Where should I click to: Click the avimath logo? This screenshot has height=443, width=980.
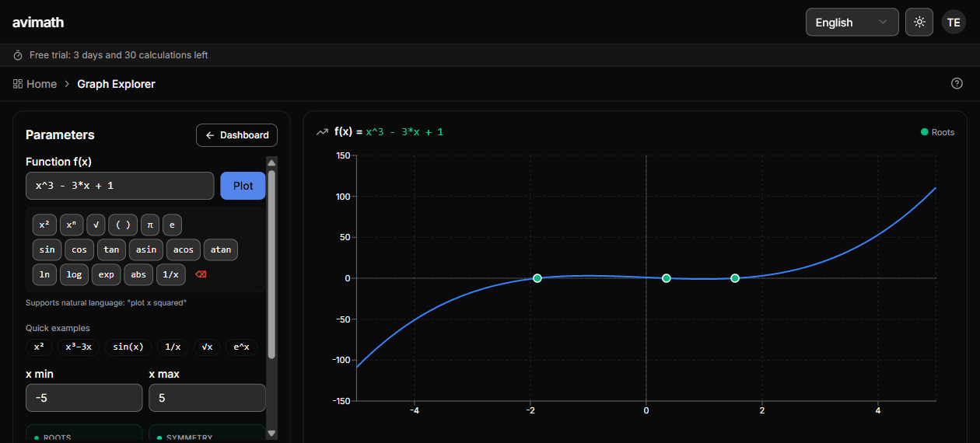tap(38, 23)
